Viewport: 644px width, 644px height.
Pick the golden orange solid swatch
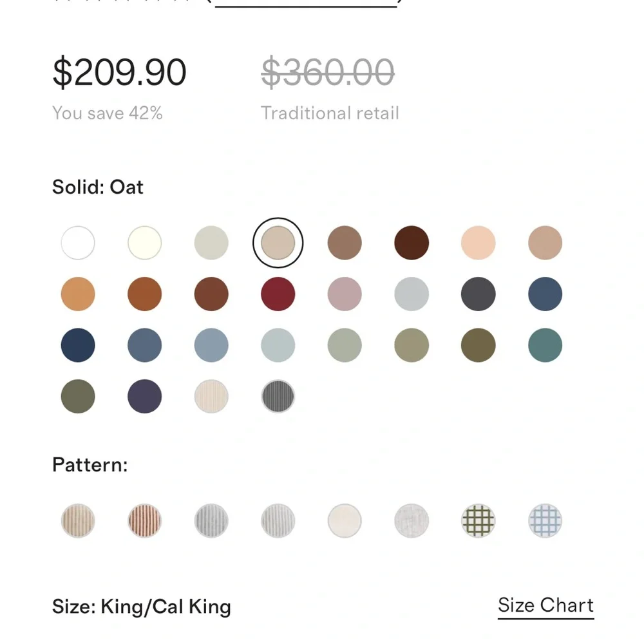(78, 294)
